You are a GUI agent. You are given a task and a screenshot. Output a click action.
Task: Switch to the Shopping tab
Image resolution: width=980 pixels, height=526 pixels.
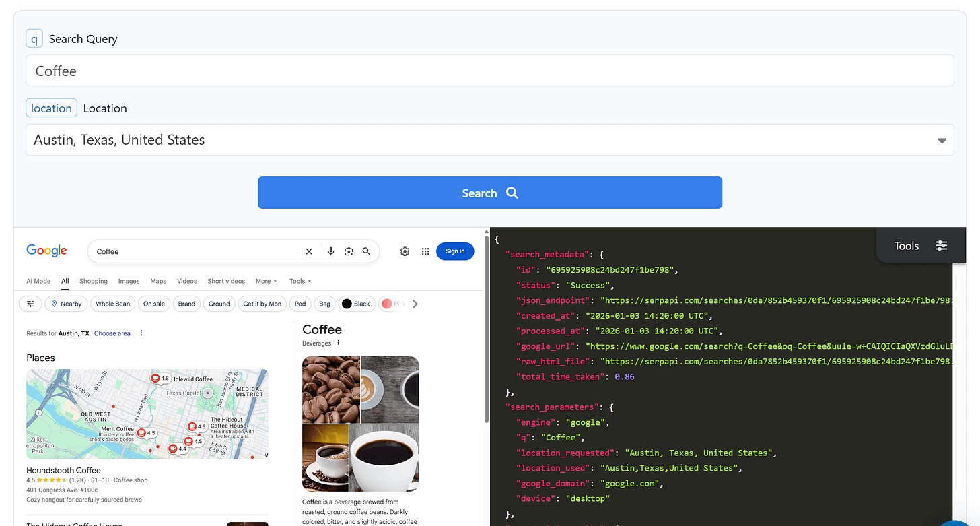pyautogui.click(x=94, y=281)
